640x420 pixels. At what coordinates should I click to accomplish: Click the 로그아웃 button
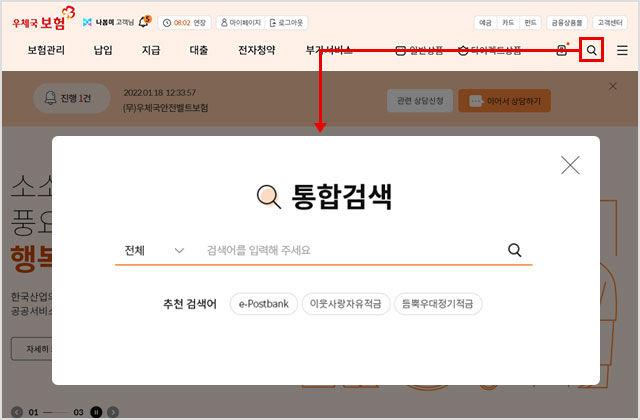click(287, 22)
